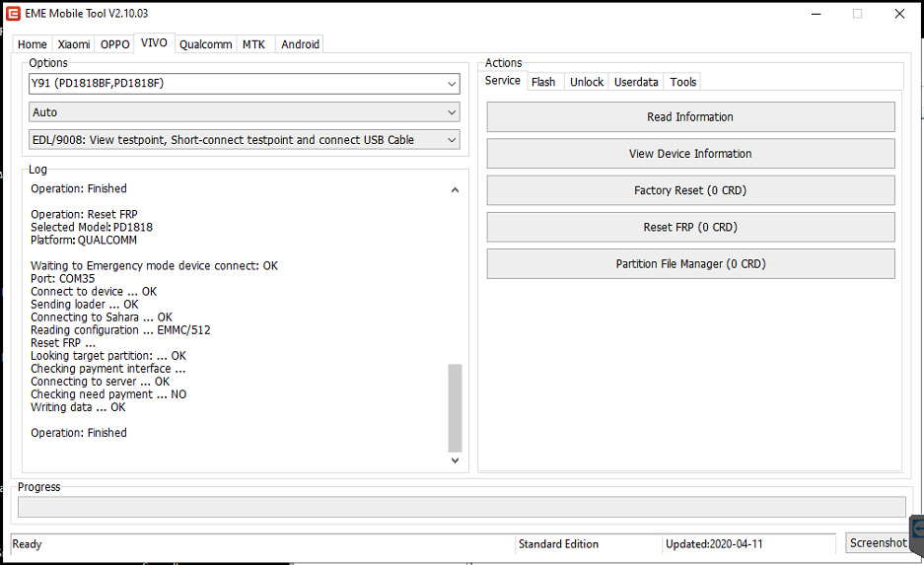Image resolution: width=924 pixels, height=565 pixels.
Task: Close the EME Mobile Tool window
Action: pos(899,14)
